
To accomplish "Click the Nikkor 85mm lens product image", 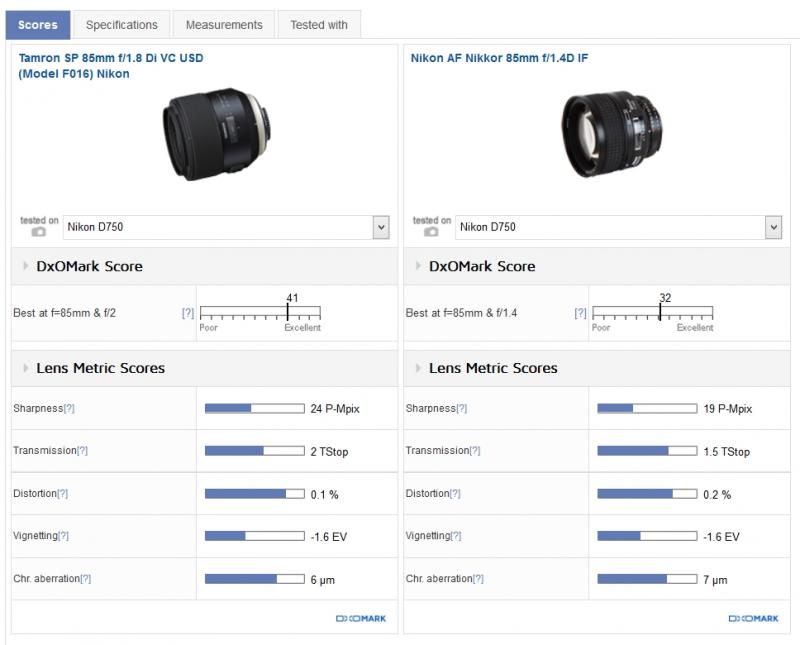I will pos(612,134).
